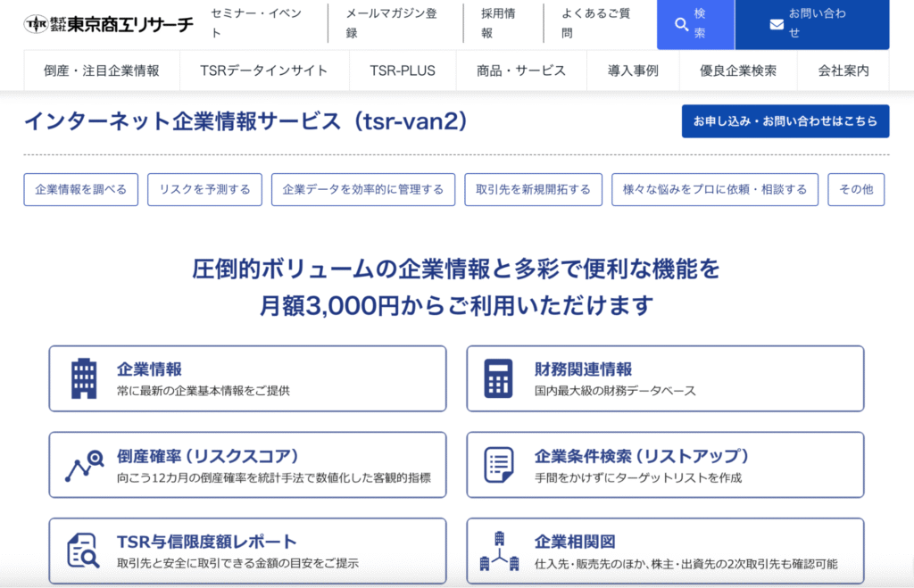Click the calculator icon for 財務関連情報
The width and height of the screenshot is (914, 588).
(x=498, y=378)
